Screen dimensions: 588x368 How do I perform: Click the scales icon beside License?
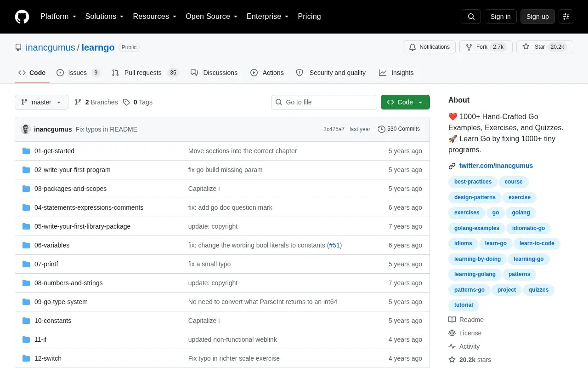452,333
